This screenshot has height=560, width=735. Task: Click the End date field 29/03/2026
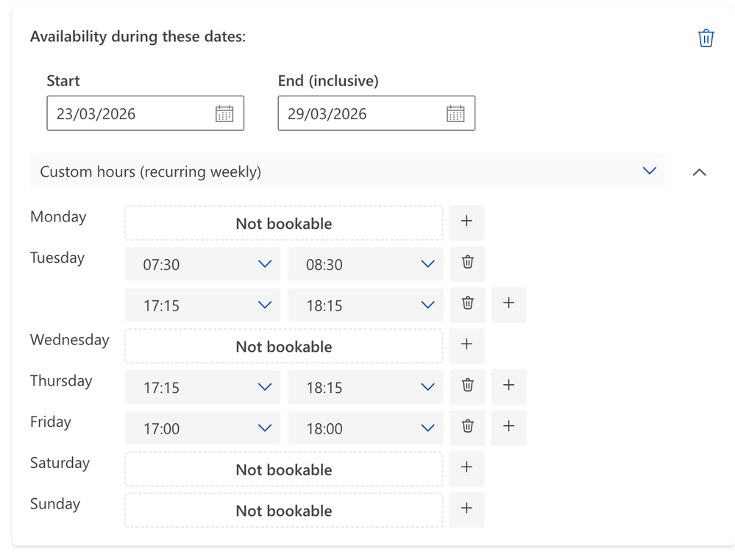tap(361, 114)
